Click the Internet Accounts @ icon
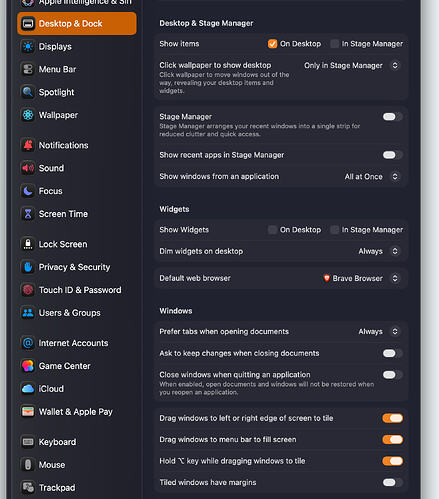The height and width of the screenshot is (499, 439). coord(28,343)
